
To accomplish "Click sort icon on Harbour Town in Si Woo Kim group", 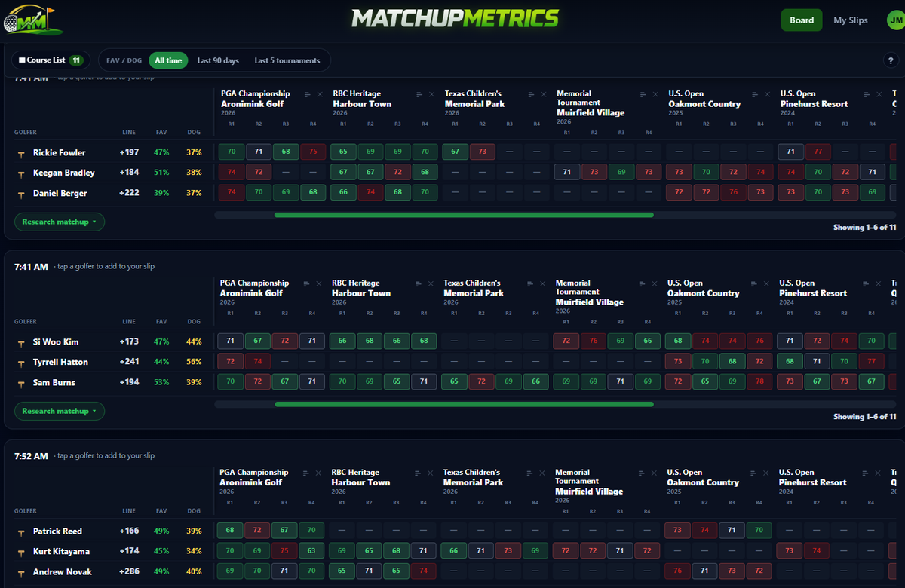I will [x=419, y=283].
